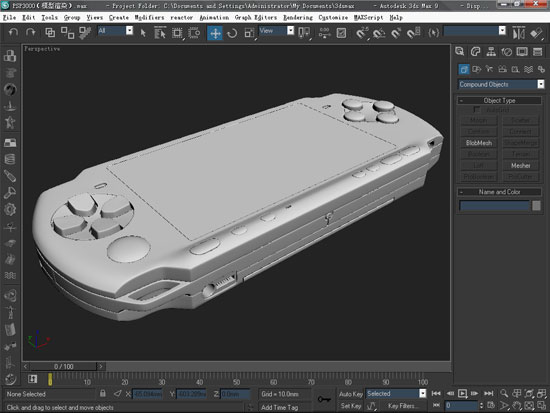Select the Systems create category
Screen dimensions: 550x413
[541, 69]
